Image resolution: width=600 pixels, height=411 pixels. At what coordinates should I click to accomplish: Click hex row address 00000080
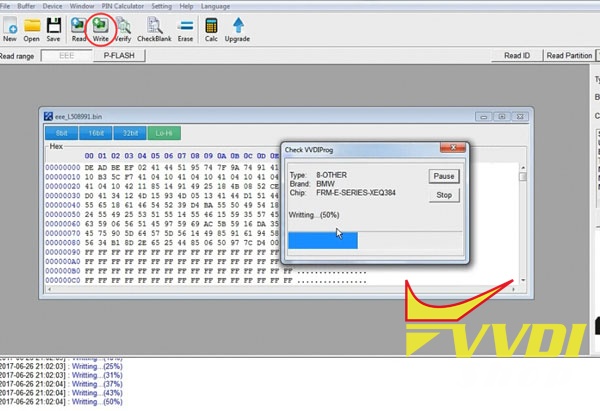click(x=63, y=243)
